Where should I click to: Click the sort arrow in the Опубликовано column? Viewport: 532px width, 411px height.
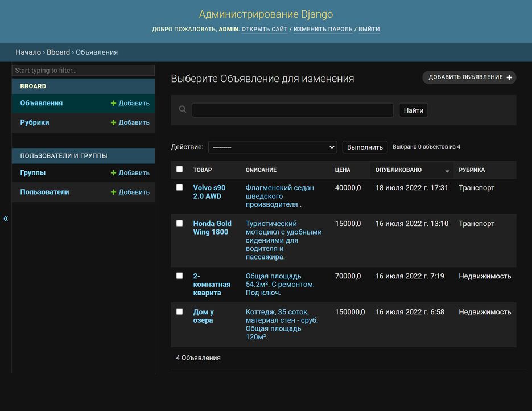click(x=447, y=171)
